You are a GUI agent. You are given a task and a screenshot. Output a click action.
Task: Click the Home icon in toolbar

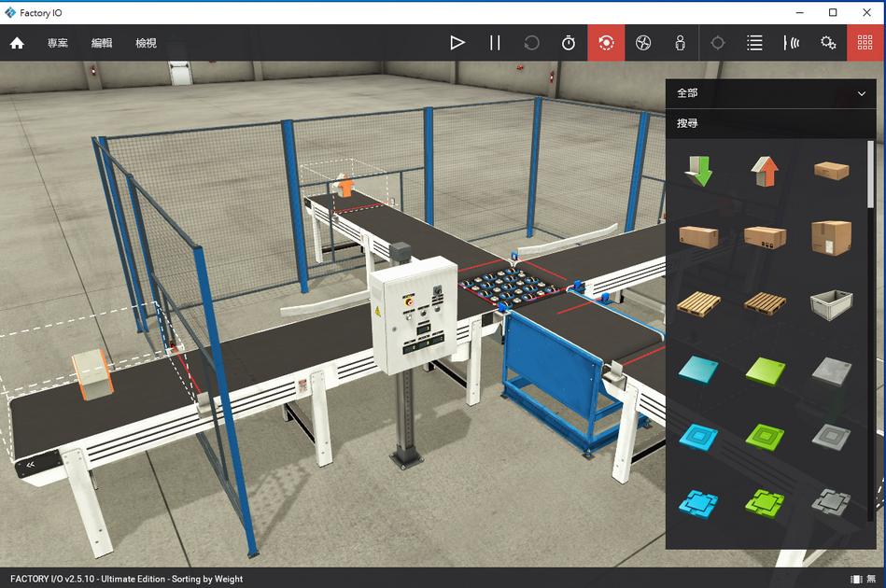pos(17,43)
